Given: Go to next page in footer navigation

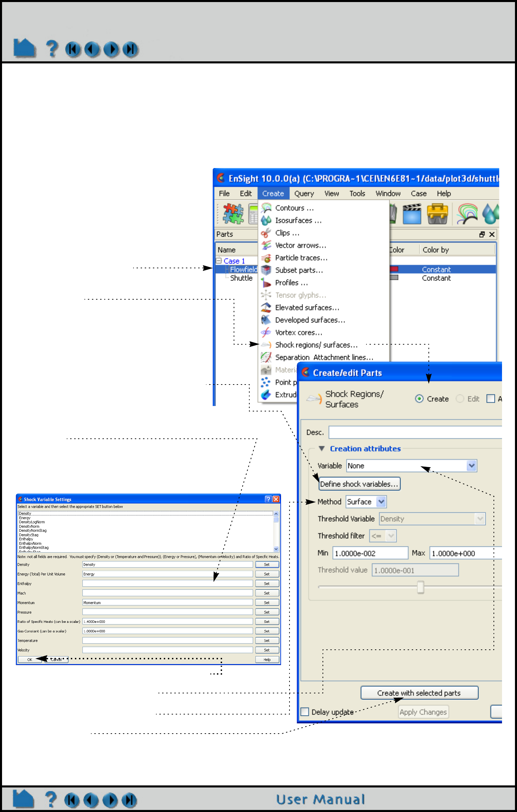Looking at the screenshot, I should (x=110, y=800).
